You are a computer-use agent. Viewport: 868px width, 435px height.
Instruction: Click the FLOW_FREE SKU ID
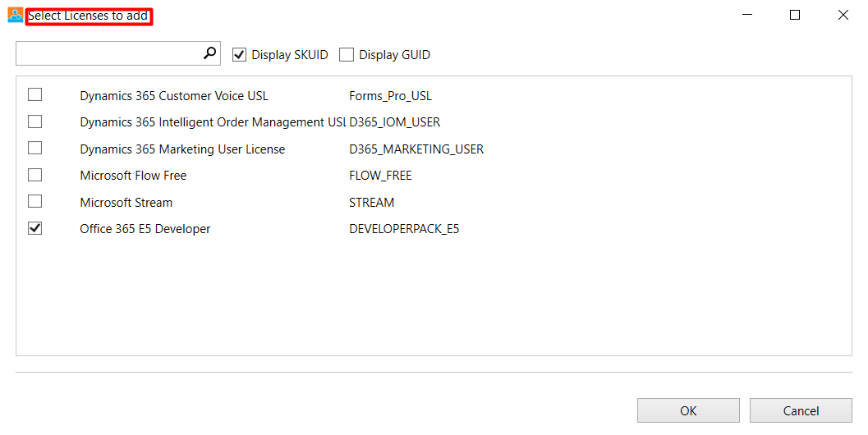pyautogui.click(x=380, y=176)
